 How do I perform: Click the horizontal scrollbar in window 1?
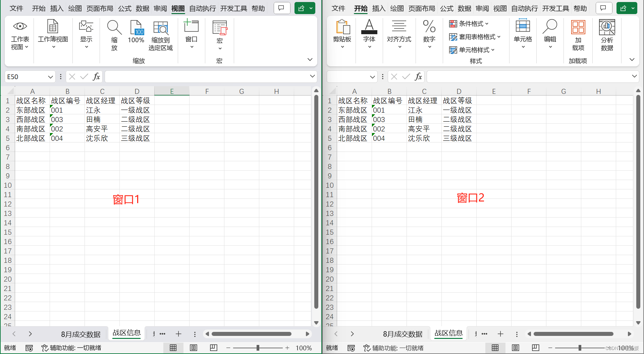[x=252, y=334]
